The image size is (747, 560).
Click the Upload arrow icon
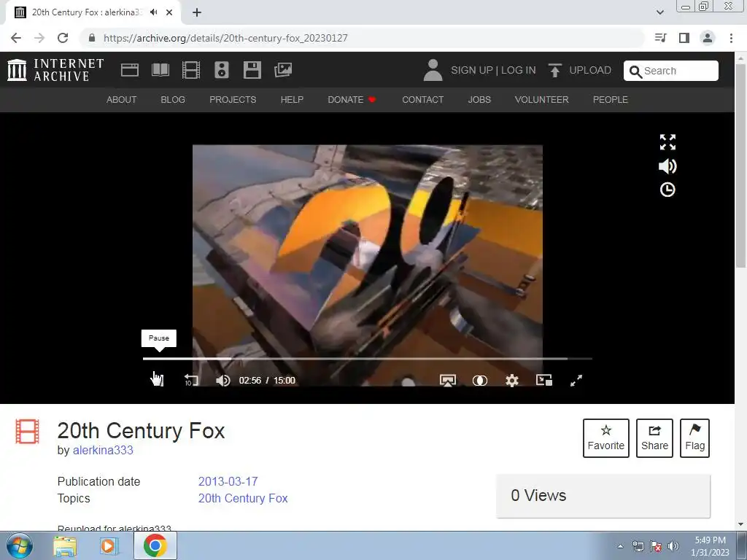click(554, 70)
